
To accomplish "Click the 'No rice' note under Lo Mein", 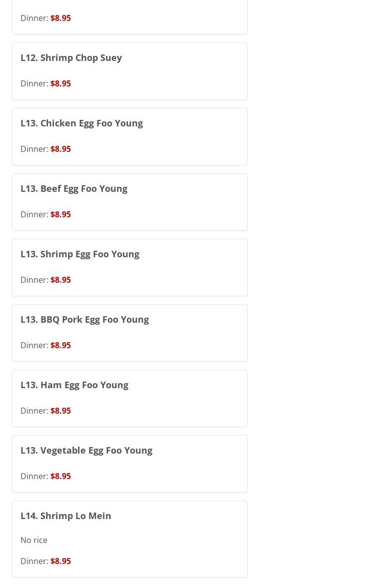I will point(34,540).
